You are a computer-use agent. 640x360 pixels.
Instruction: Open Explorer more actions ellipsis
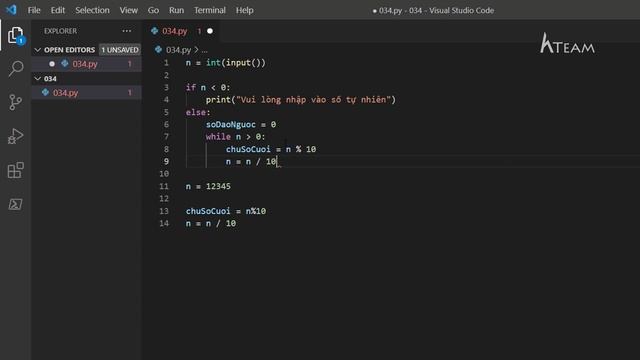[127, 31]
